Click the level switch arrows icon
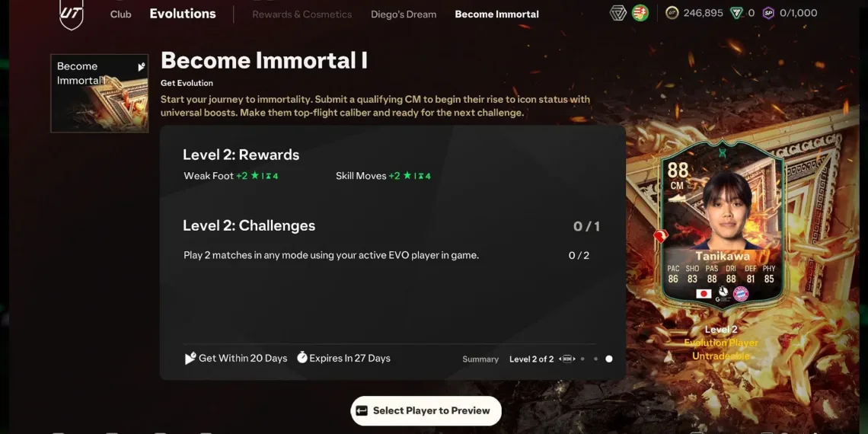The height and width of the screenshot is (434, 868). tap(566, 359)
